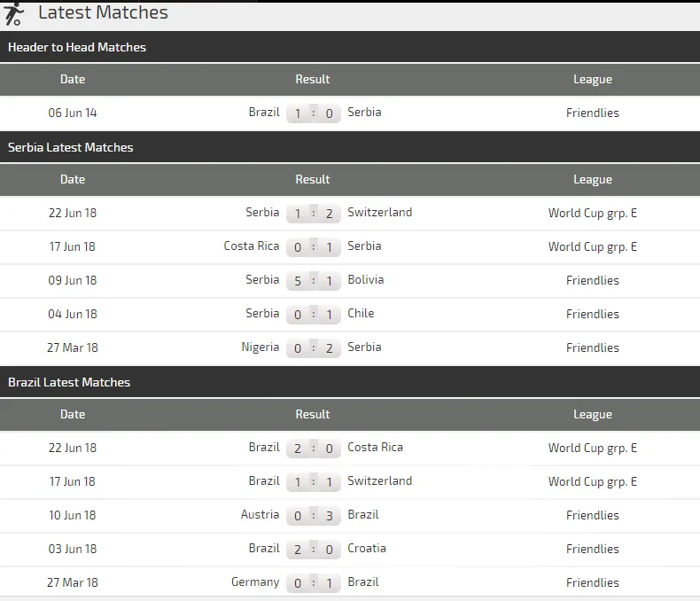Click the Germany 0:1 Brazil score

[x=314, y=583]
